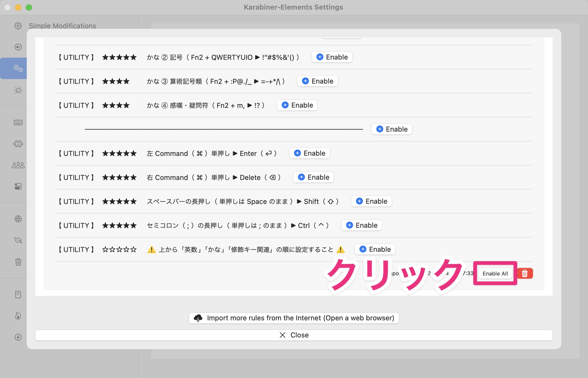The height and width of the screenshot is (378, 588).
Task: Enable the separator line rule entry
Action: point(392,129)
